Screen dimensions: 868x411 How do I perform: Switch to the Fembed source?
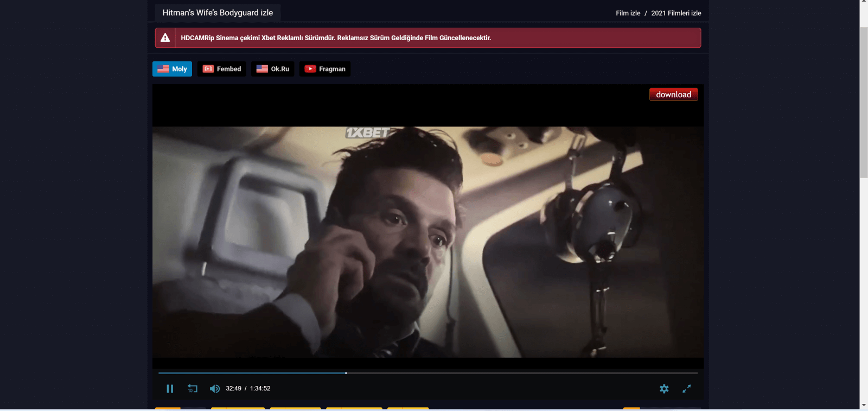click(222, 69)
